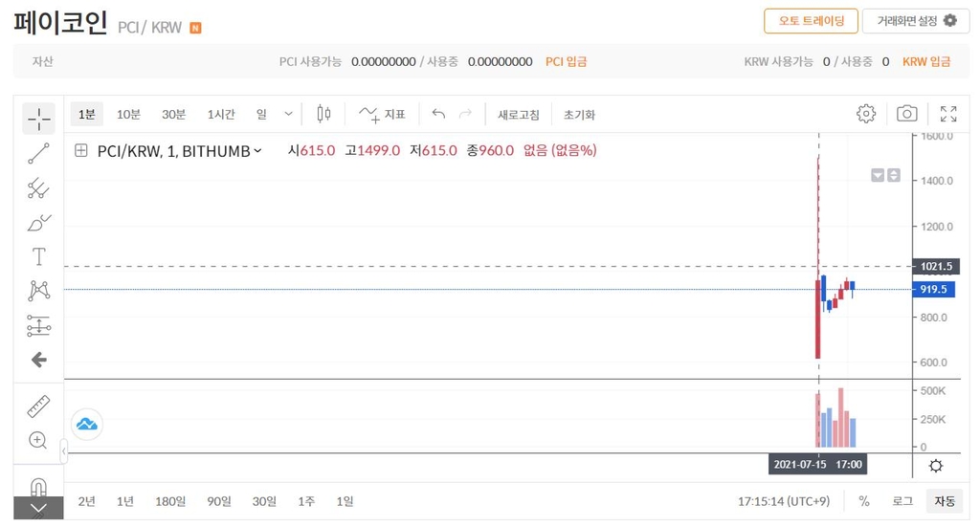Select the trend line drawing tool

pyautogui.click(x=38, y=153)
